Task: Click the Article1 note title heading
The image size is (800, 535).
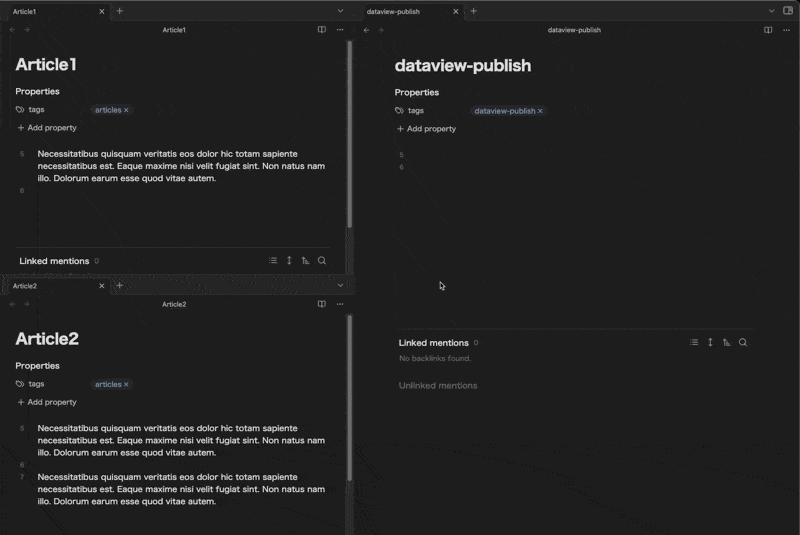Action: [x=46, y=64]
